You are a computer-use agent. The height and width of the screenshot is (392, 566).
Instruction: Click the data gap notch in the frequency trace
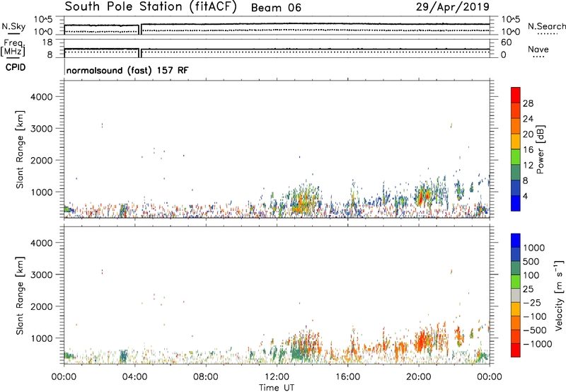(x=139, y=52)
